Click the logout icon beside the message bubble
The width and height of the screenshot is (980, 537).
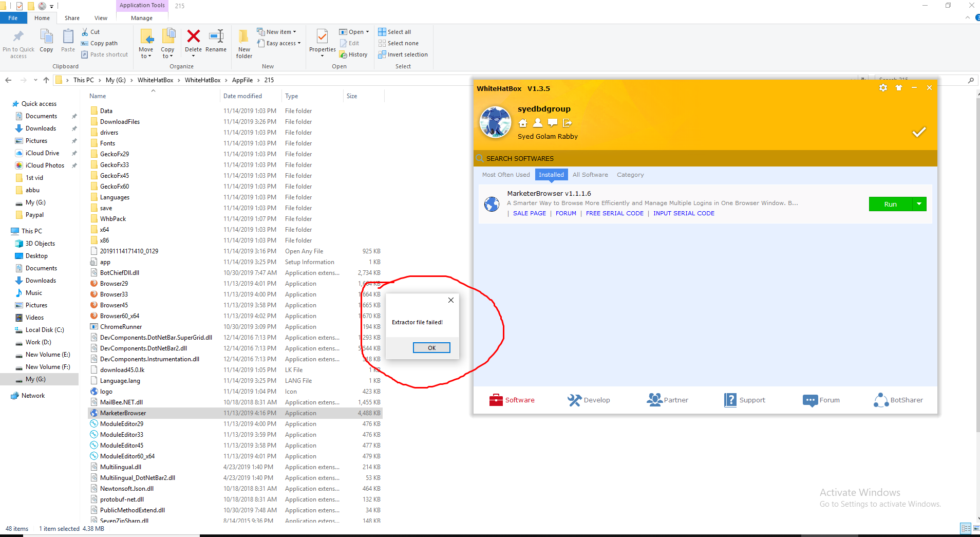click(x=567, y=123)
